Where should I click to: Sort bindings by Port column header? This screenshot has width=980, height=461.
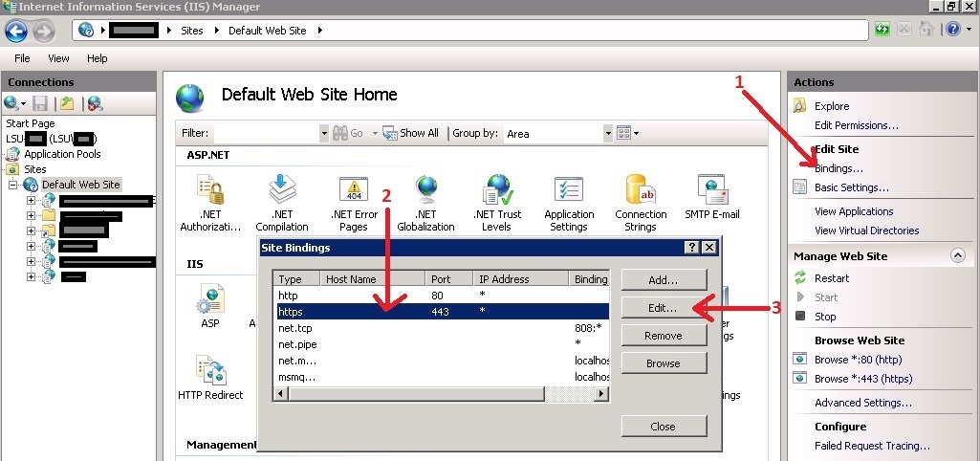tap(449, 279)
